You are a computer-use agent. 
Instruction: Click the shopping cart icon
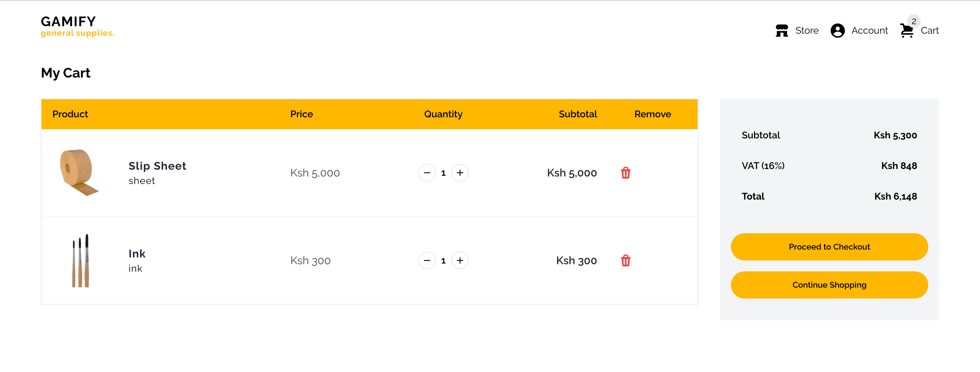pyautogui.click(x=906, y=31)
